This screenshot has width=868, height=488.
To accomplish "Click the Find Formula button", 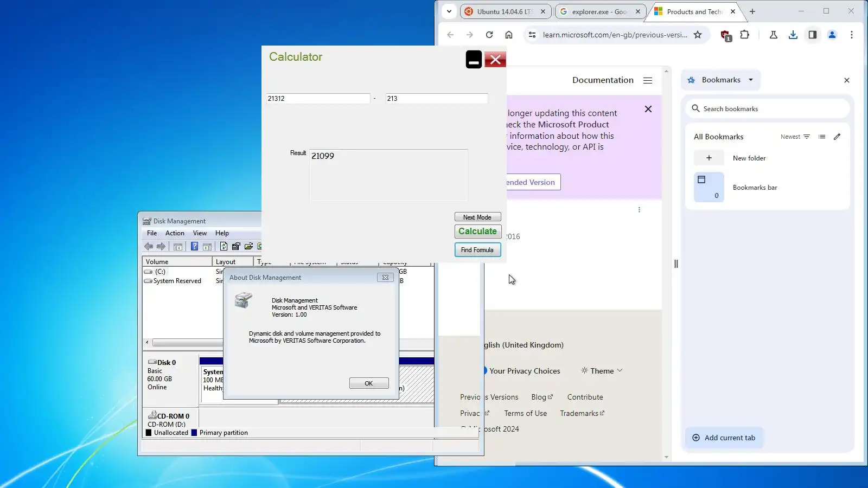I will [x=477, y=250].
